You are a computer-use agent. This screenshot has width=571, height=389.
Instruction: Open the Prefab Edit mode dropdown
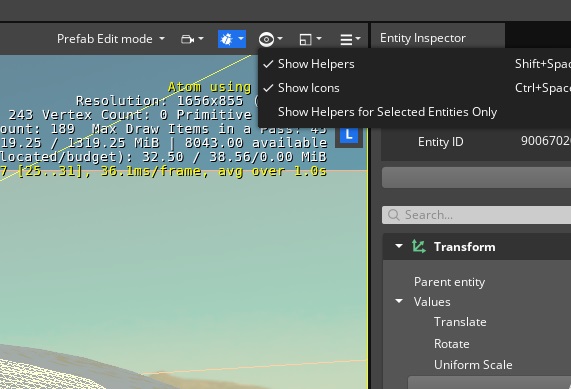click(x=111, y=39)
